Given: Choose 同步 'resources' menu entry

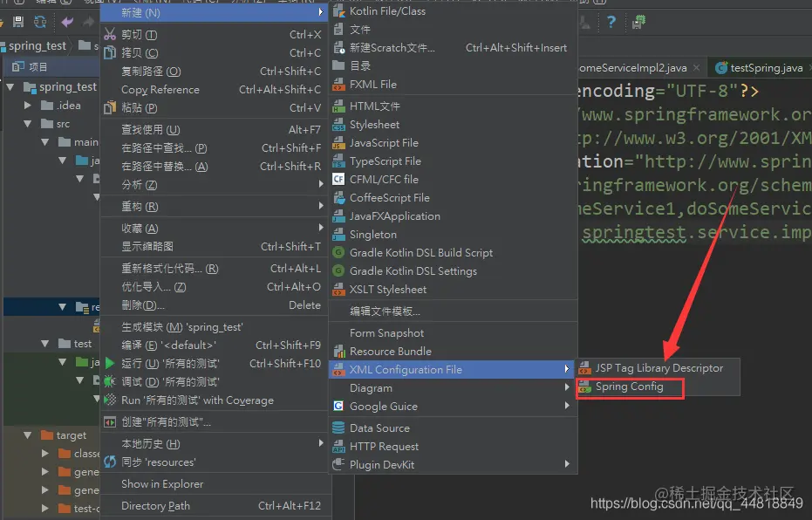Looking at the screenshot, I should [214, 462].
